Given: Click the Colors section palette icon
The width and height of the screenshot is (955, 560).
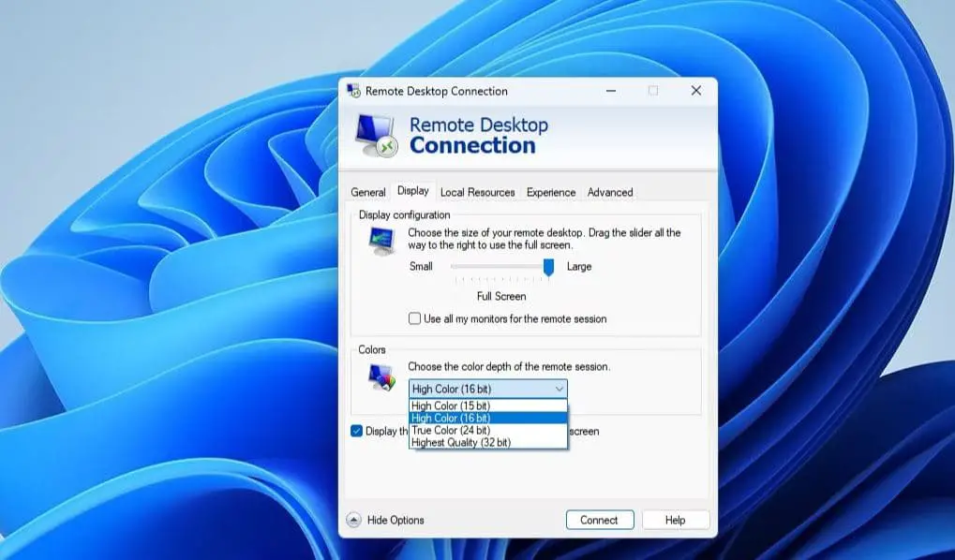Looking at the screenshot, I should coord(381,376).
